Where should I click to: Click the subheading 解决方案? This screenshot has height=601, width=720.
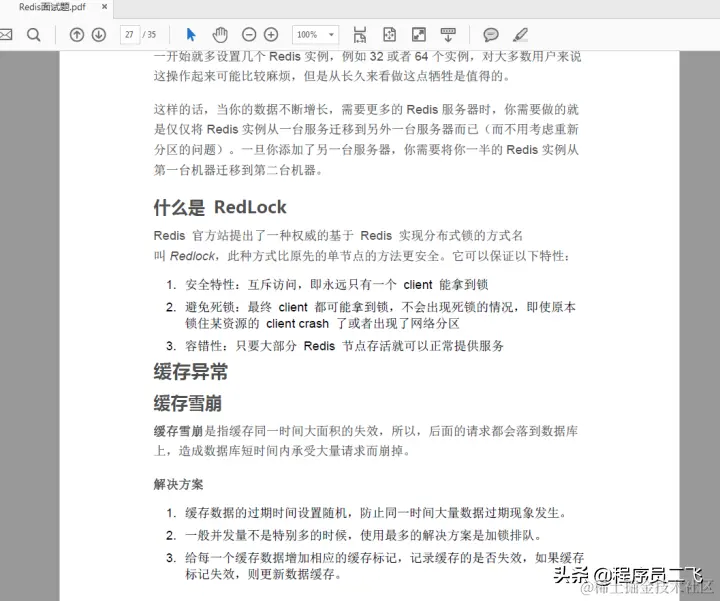[x=178, y=484]
